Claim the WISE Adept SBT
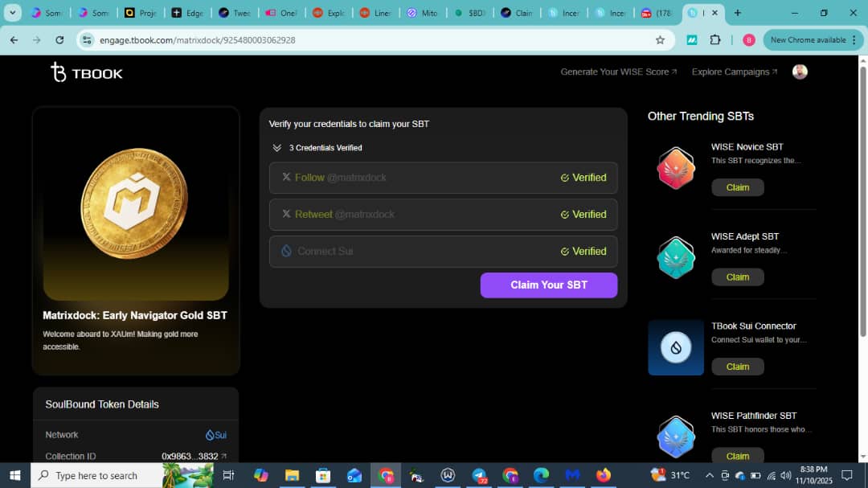Viewport: 868px width, 488px height. pyautogui.click(x=737, y=277)
